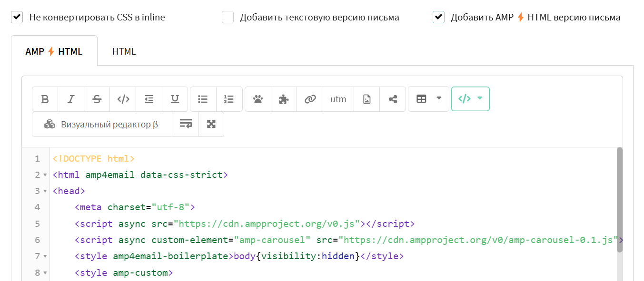Screen dimensions: 644x281
Task: Open the code mode dropdown arrow
Action: 480,98
